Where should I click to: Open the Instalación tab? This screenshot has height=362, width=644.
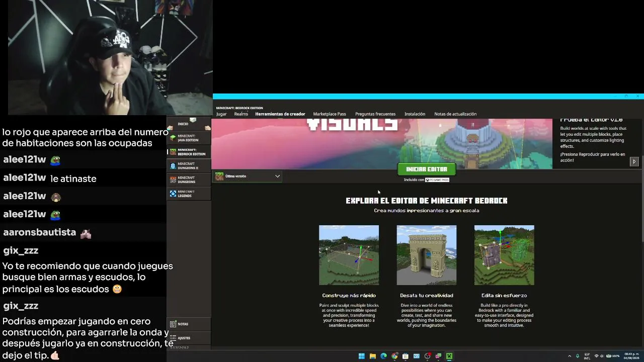pos(415,114)
